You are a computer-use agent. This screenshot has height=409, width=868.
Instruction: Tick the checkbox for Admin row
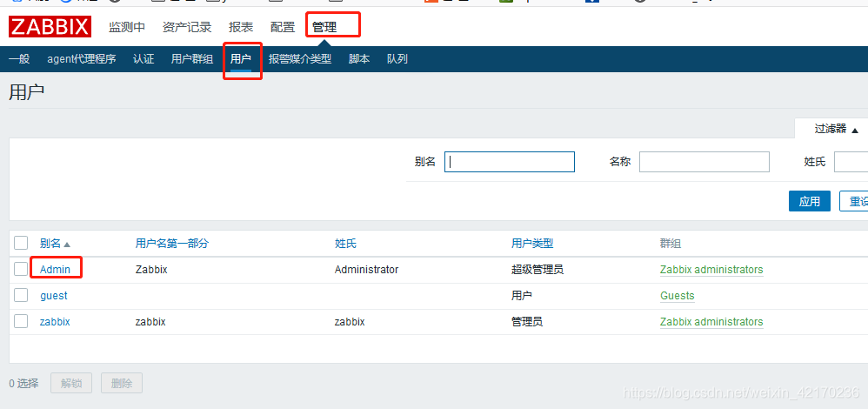[x=21, y=269]
